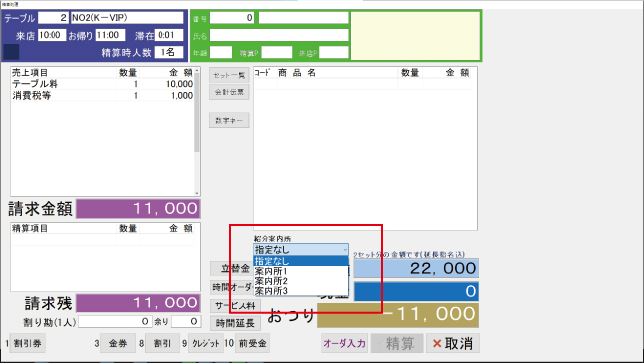Collapse the 紹介案内所 combo box arrow
Viewport: 644px width, 363px height.
344,250
